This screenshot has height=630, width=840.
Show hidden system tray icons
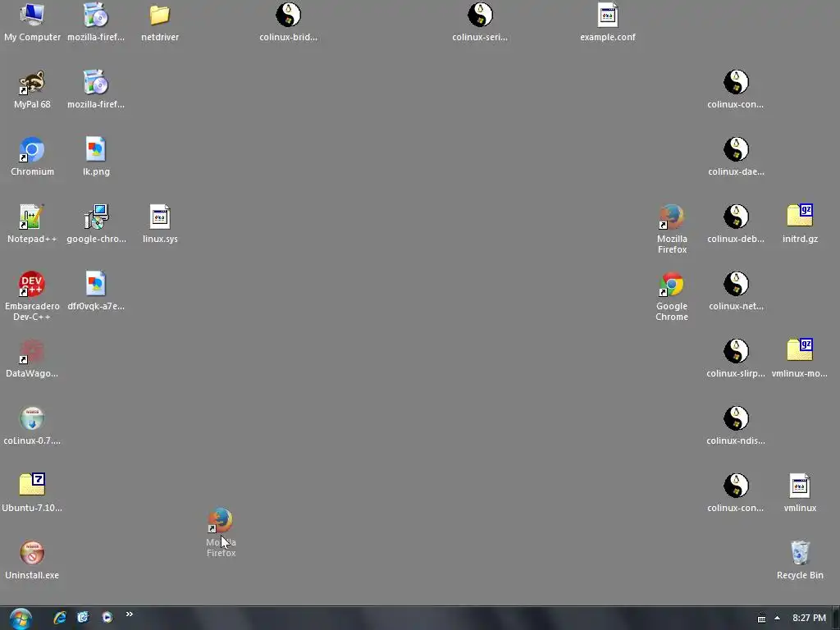coord(777,619)
